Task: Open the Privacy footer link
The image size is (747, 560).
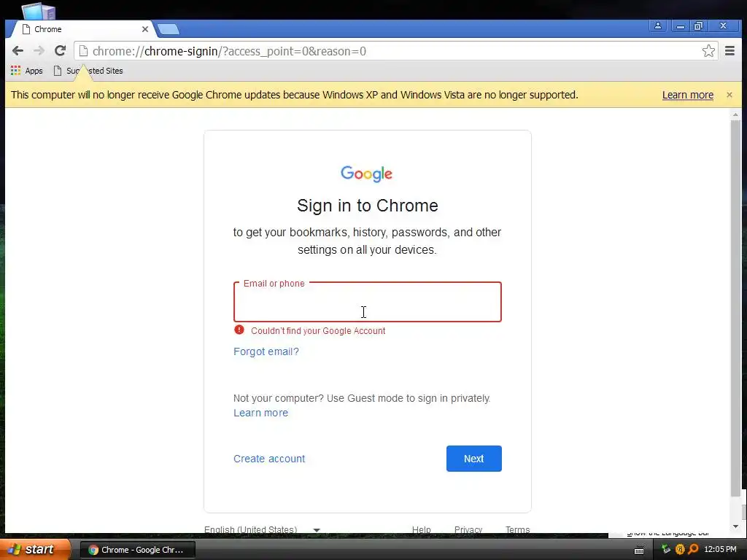Action: (x=468, y=529)
